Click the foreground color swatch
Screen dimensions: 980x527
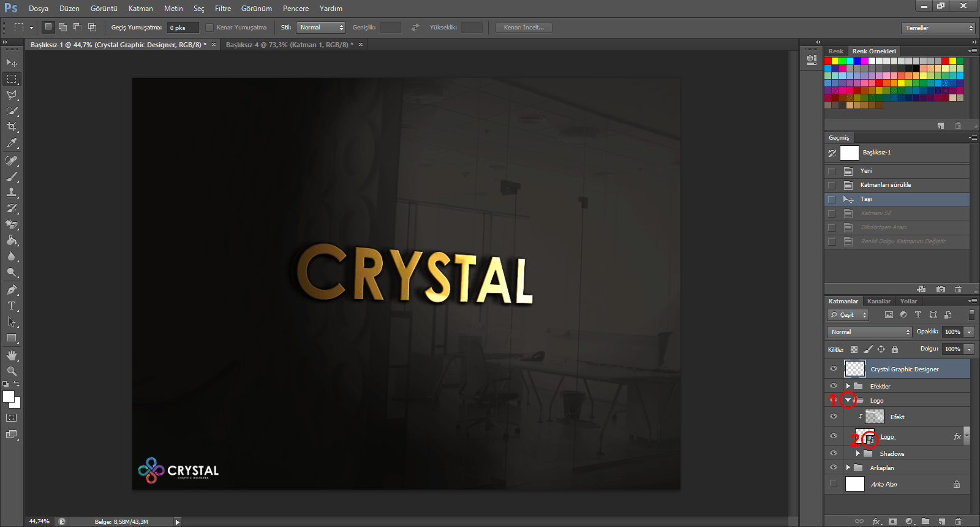9,396
